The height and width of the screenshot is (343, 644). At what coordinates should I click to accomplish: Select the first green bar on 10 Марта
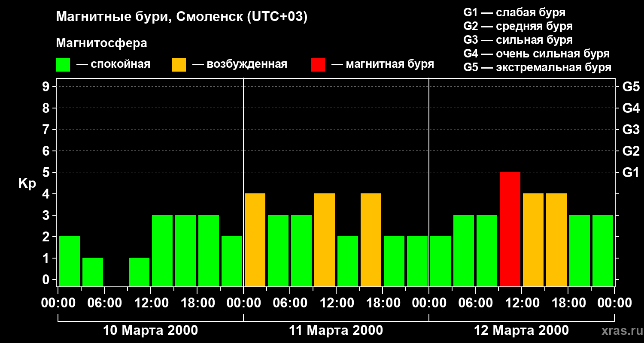click(x=70, y=261)
